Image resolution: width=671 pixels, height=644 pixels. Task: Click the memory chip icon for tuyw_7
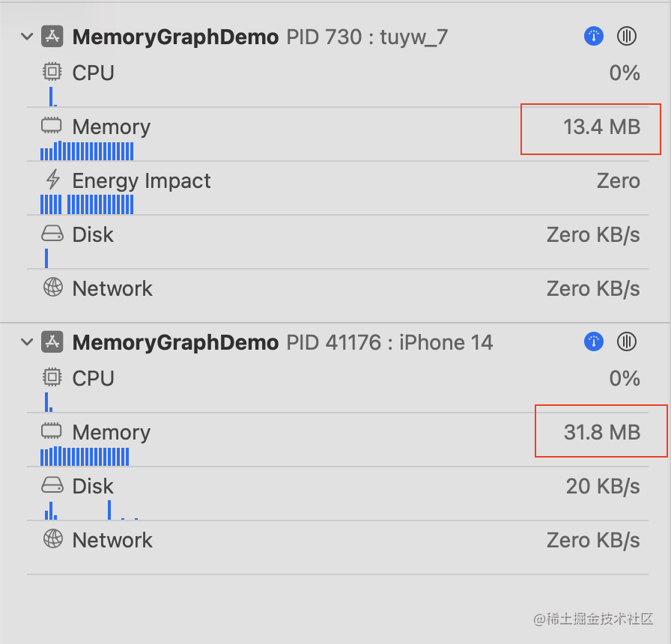[52, 126]
